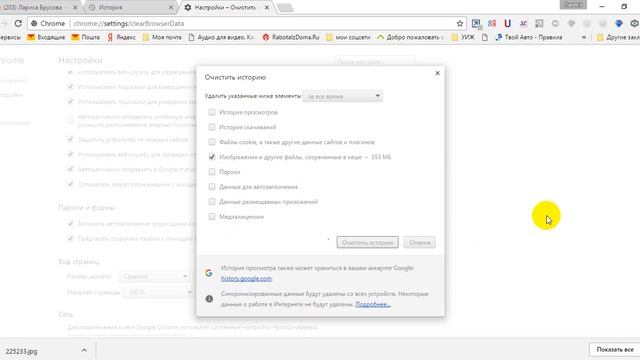640x360 pixels.
Task: Click the settings search field
Action: 375,62
